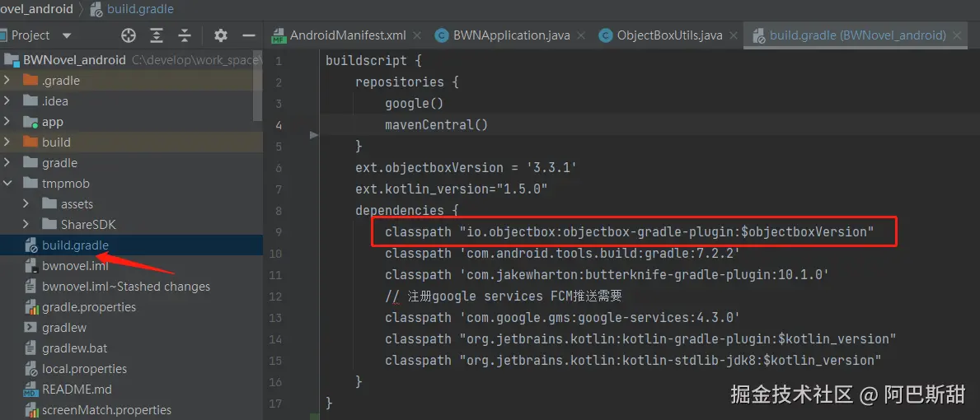Click the objectbox-gradle-plugin classpath line

pyautogui.click(x=630, y=232)
